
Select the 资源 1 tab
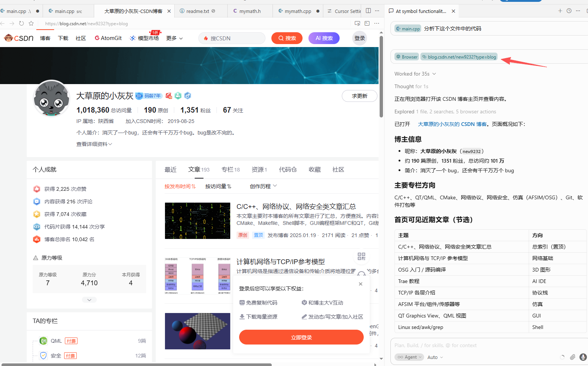point(259,169)
